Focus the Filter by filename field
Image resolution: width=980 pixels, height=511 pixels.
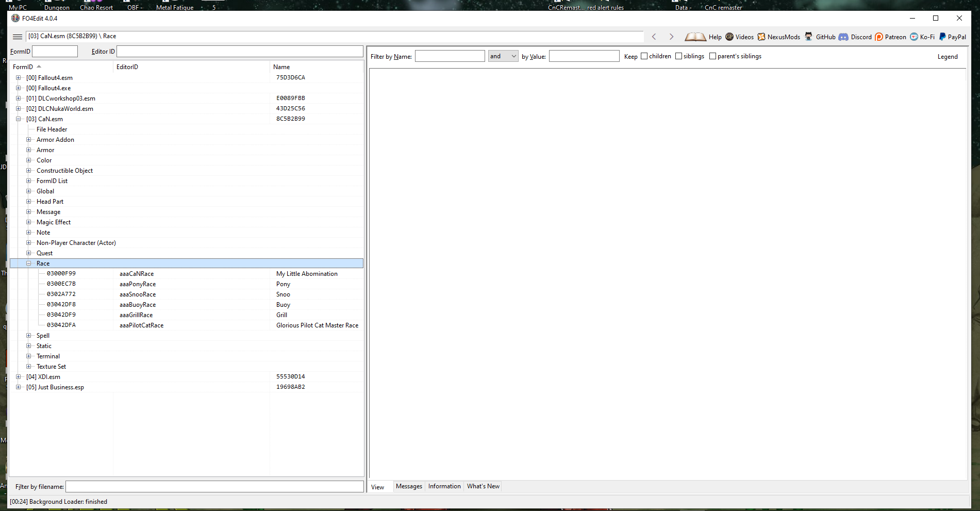click(214, 487)
